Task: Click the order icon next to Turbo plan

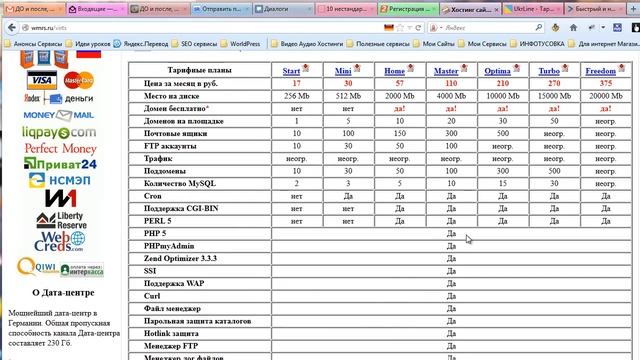Action: coord(565,68)
